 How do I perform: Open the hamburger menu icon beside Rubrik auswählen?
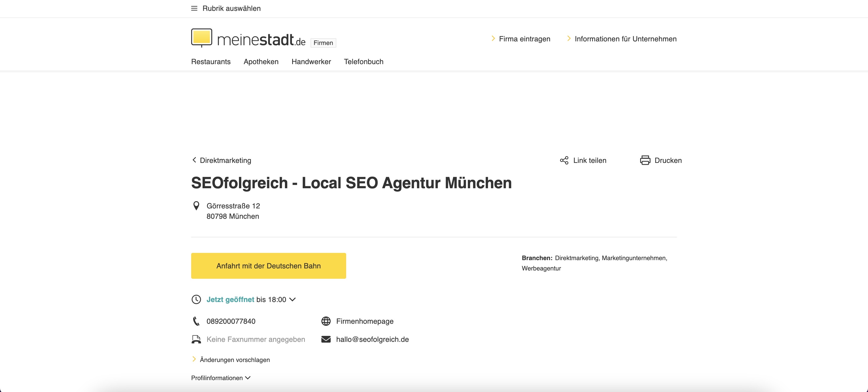(194, 9)
